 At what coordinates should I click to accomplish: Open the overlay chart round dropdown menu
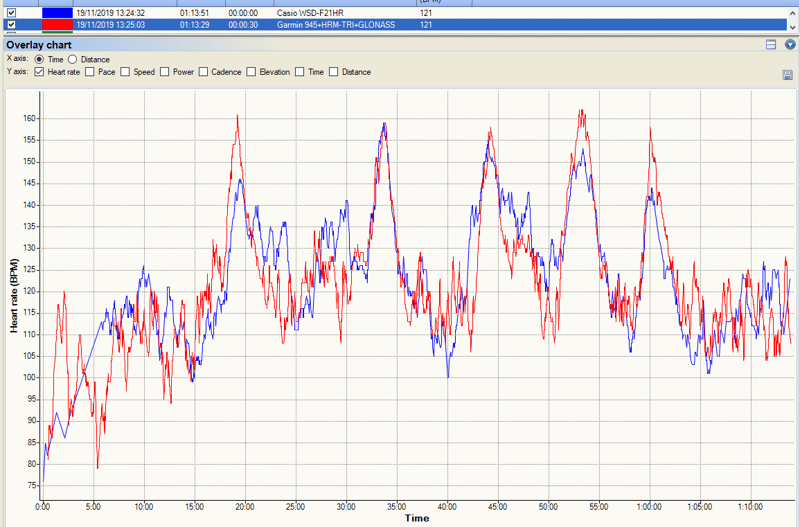790,45
